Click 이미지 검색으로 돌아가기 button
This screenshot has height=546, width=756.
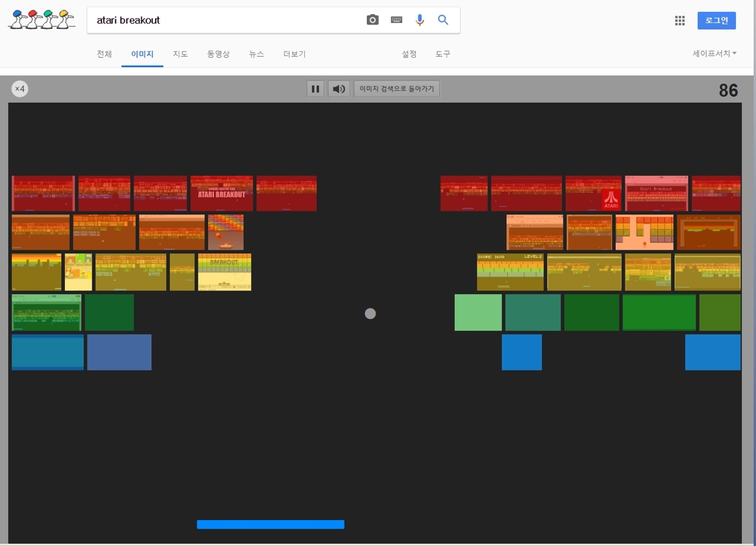click(396, 89)
